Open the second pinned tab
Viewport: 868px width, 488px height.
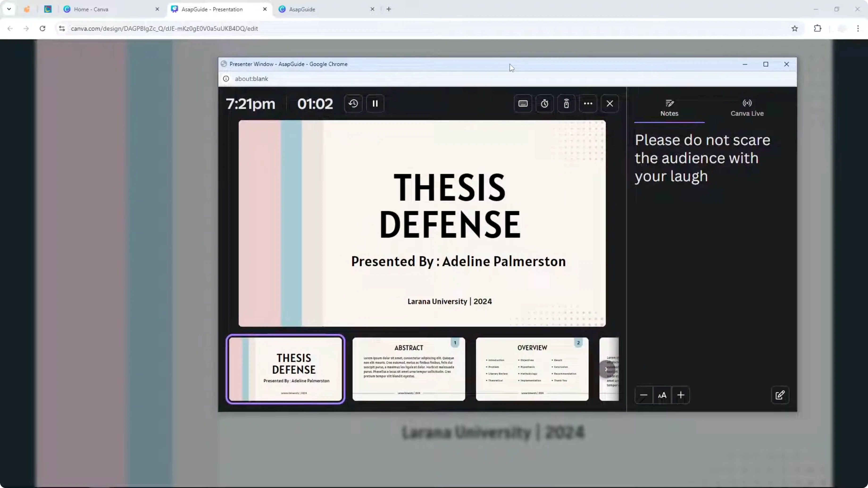[x=48, y=9]
